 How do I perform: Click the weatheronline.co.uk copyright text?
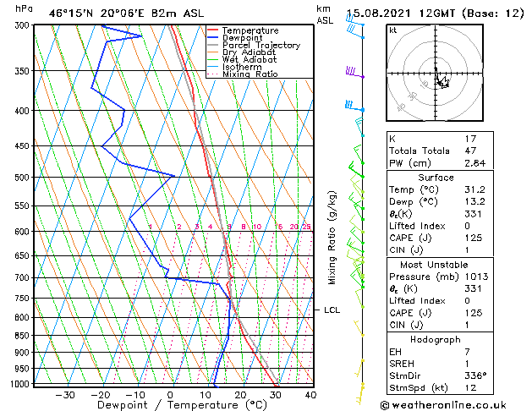click(443, 405)
